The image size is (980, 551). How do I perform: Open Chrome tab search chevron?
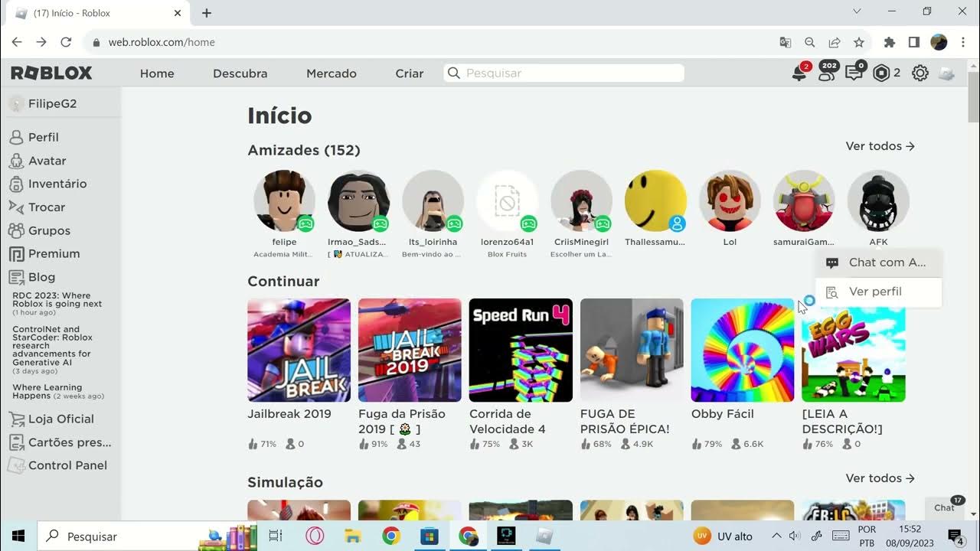pos(857,11)
